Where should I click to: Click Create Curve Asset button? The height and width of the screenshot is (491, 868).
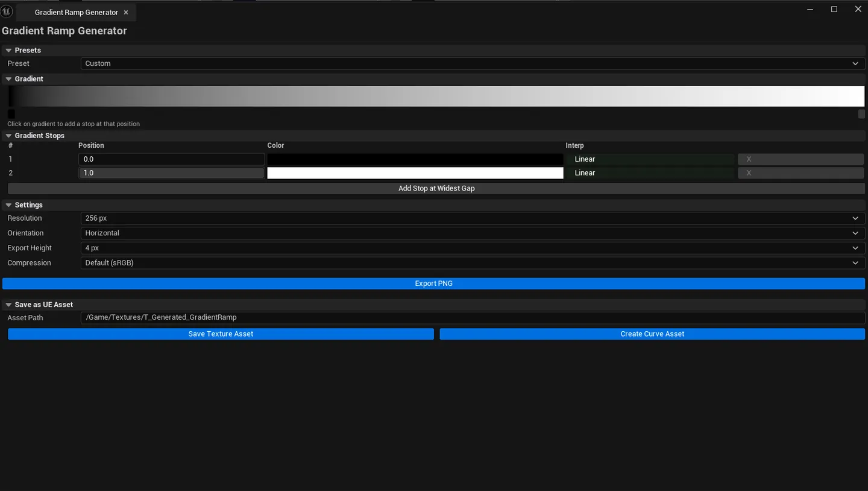click(652, 334)
